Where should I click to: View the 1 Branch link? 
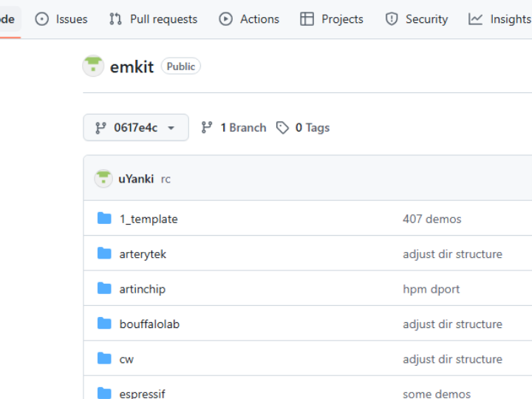click(233, 128)
